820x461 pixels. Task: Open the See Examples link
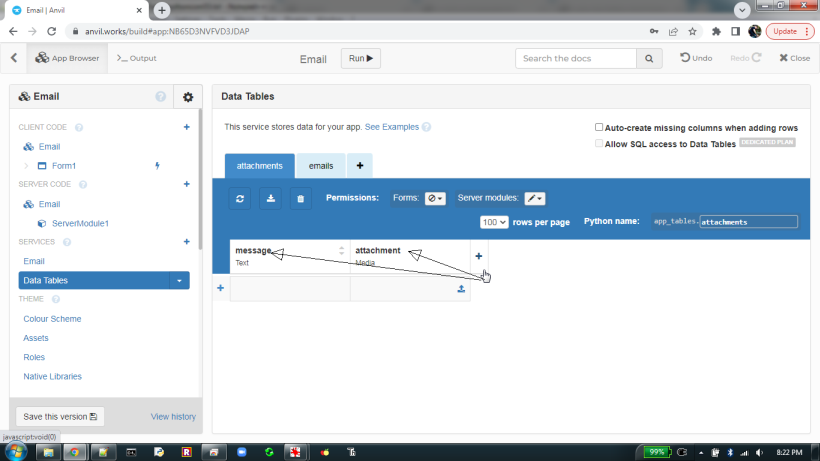pos(391,127)
